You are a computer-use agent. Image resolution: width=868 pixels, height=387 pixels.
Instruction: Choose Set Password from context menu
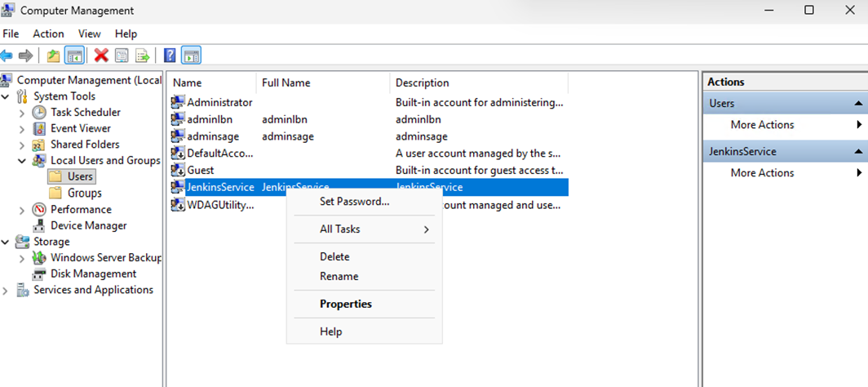[x=354, y=202]
